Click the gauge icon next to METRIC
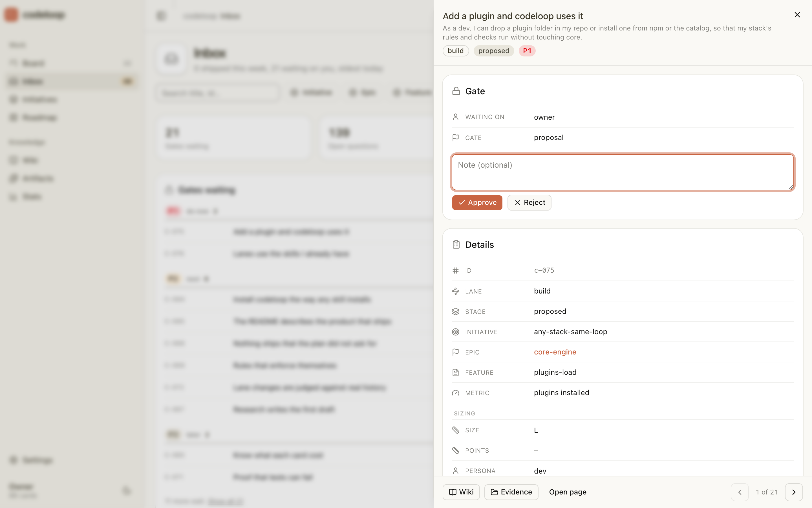Screen dimensions: 812x508 [456, 393]
